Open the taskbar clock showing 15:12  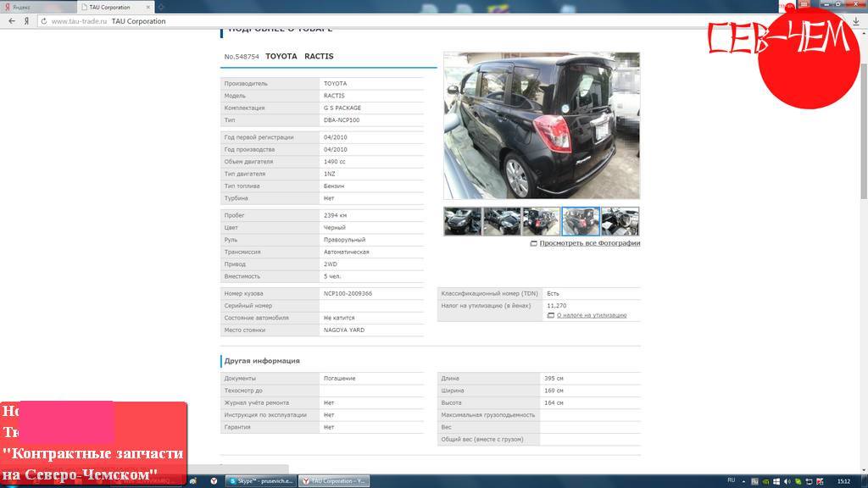click(x=843, y=481)
